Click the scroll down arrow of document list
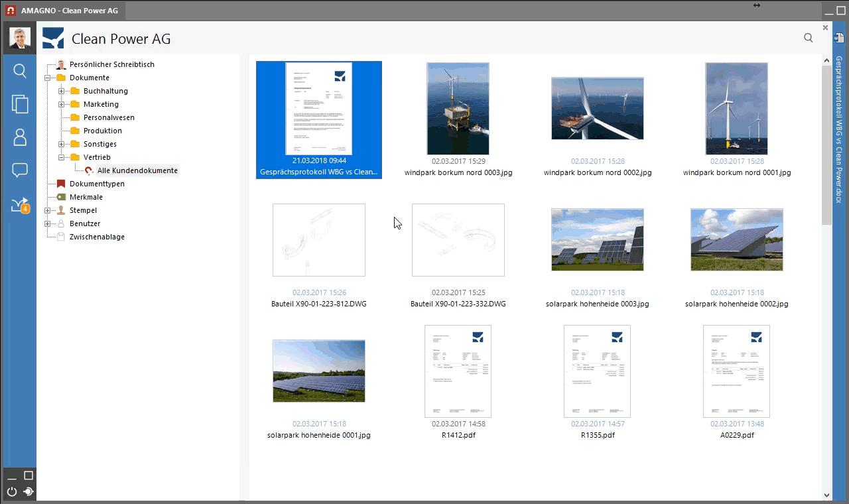 pyautogui.click(x=826, y=495)
